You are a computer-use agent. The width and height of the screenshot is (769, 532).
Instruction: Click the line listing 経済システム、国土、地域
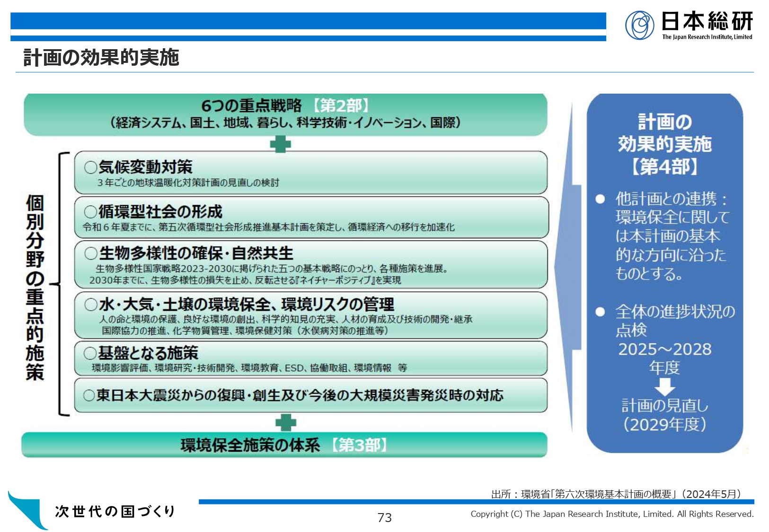(285, 123)
